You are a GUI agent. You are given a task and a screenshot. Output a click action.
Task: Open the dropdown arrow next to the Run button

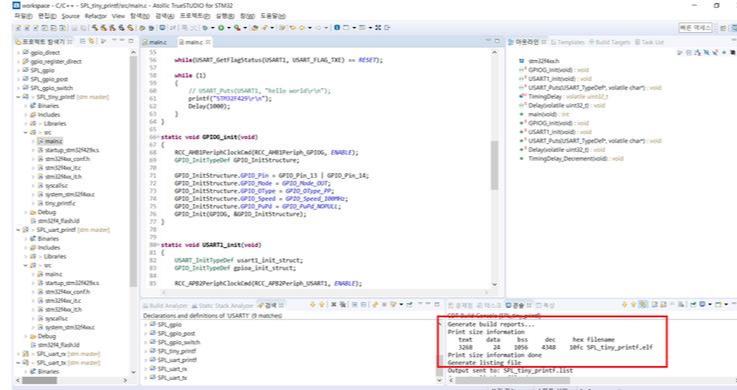click(x=228, y=28)
